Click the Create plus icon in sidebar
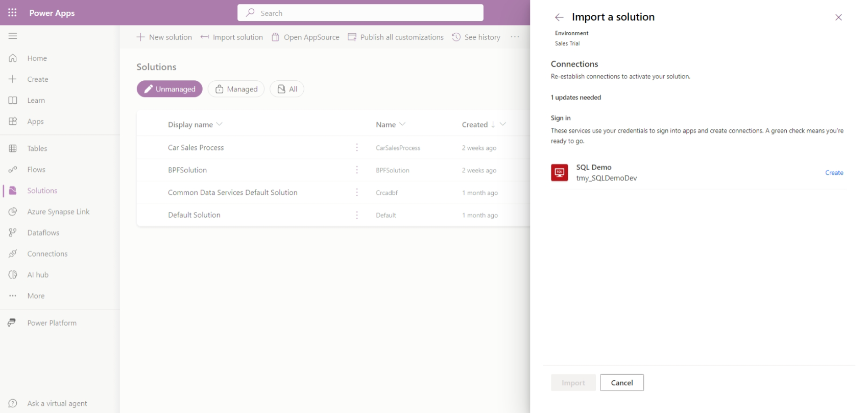The width and height of the screenshot is (868, 413). (13, 79)
